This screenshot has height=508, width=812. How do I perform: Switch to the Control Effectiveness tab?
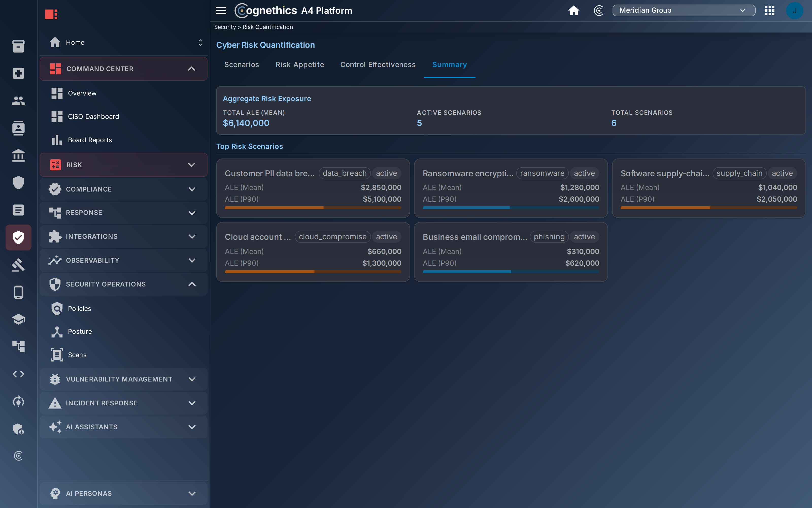point(378,65)
